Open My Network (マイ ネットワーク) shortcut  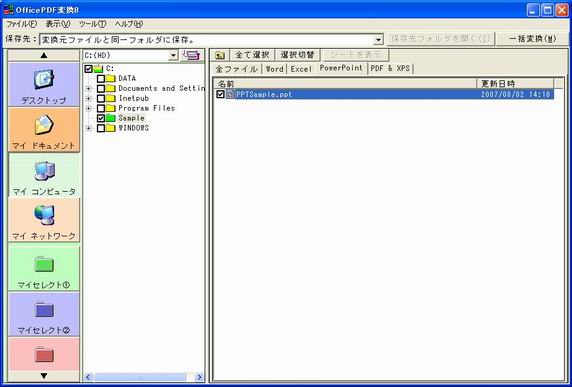44,220
